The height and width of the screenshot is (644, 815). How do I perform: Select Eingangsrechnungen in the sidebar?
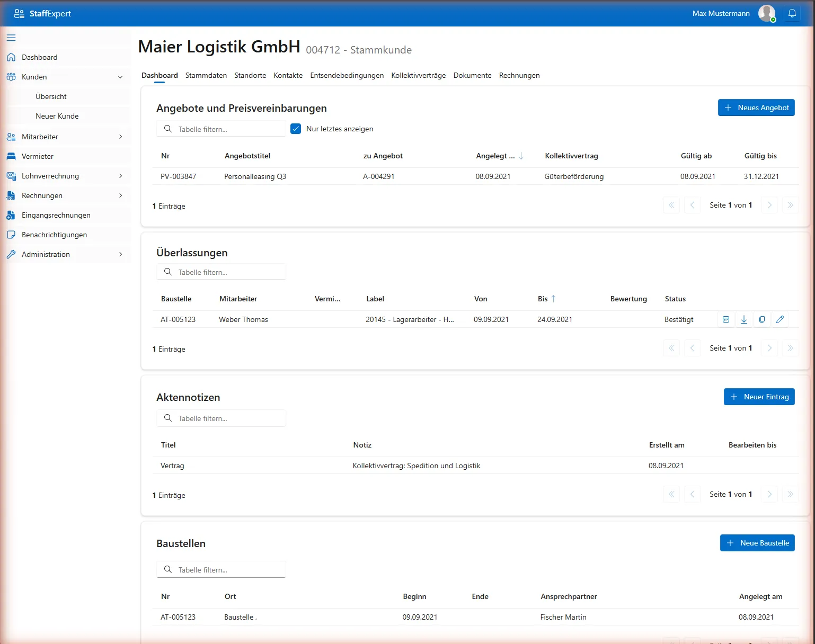(x=56, y=215)
